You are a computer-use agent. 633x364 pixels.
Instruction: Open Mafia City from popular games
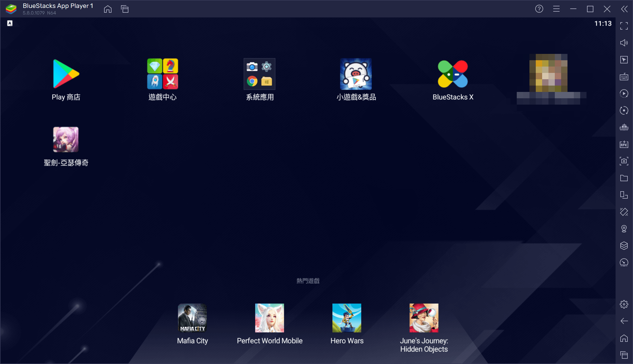click(192, 318)
